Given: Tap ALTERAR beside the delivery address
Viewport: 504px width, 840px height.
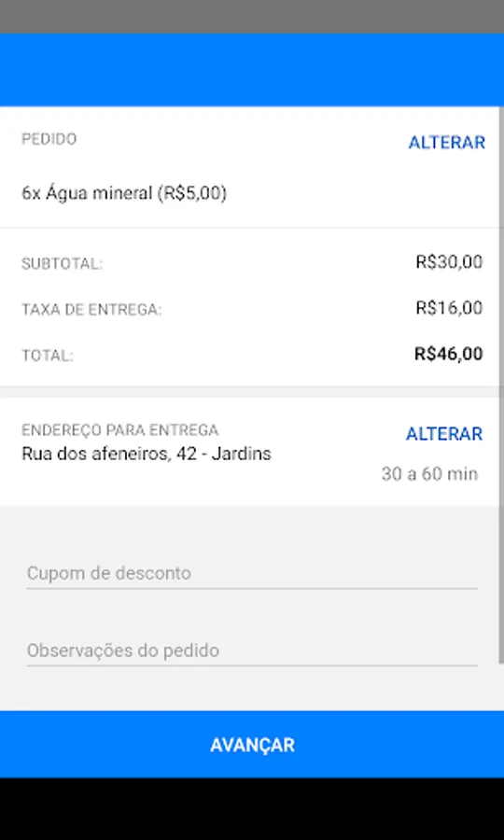Looking at the screenshot, I should point(444,434).
